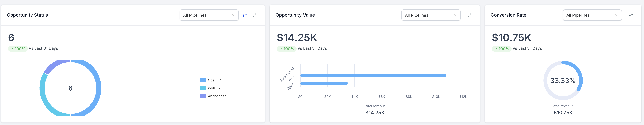Open the Opportunity Value widget filter settings
The height and width of the screenshot is (125, 644).
point(469,15)
